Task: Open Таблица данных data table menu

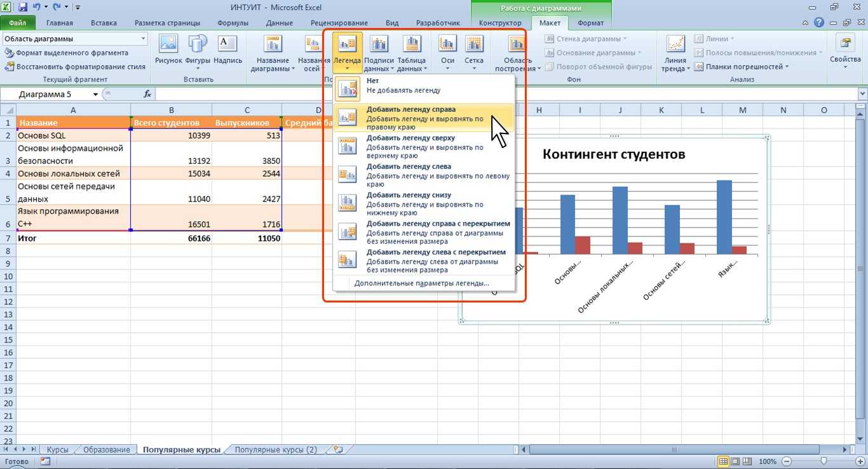Action: (x=411, y=53)
